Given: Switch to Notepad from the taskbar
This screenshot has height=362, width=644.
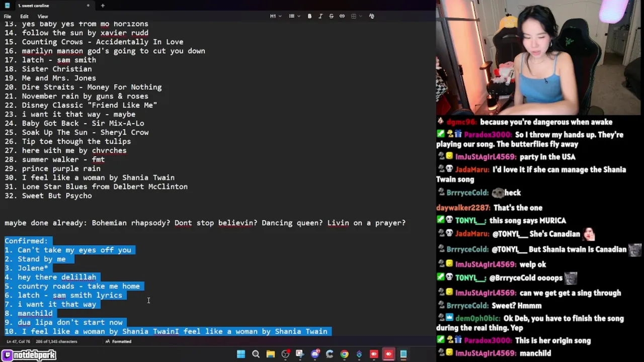Looking at the screenshot, I should pos(404,354).
